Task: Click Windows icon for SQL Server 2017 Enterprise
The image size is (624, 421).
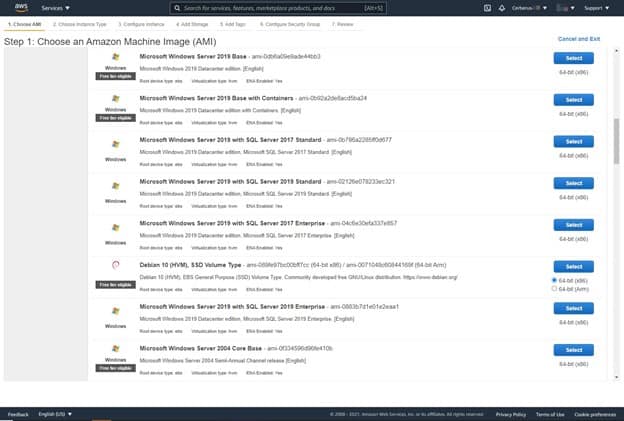Action: 115,228
